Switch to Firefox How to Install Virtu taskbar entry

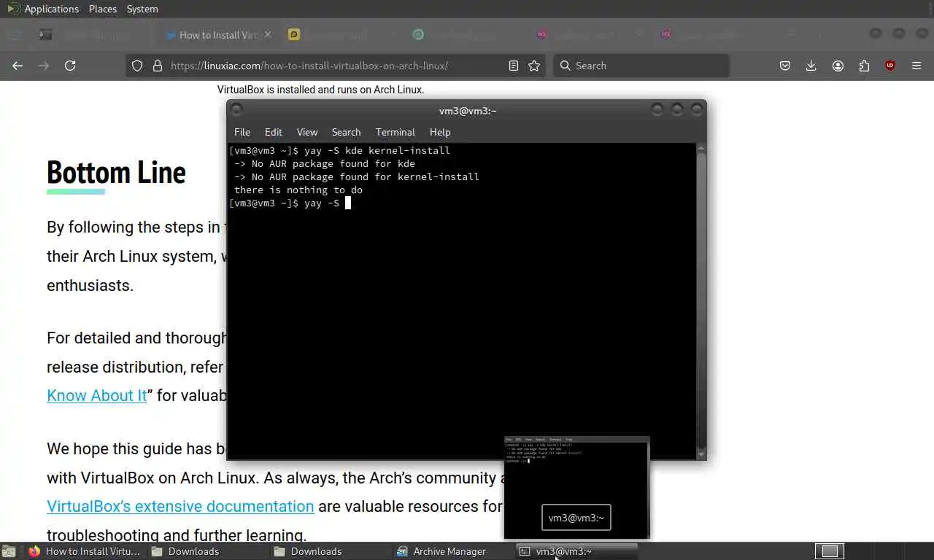tap(85, 551)
